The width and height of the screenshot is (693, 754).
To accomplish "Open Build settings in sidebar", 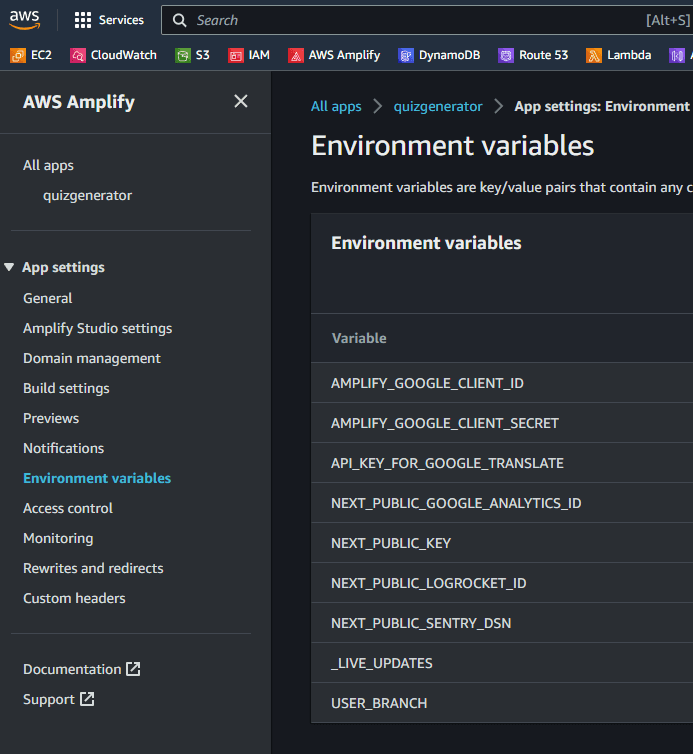I will click(66, 388).
